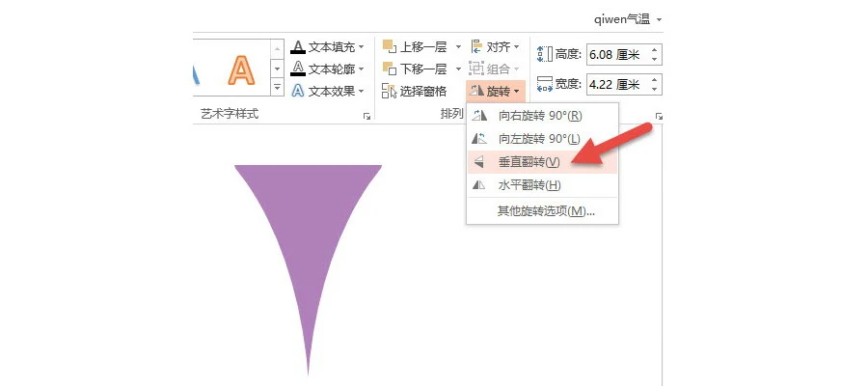The image size is (868, 386).
Task: Decrease width with the down stepper arrow
Action: [655, 89]
